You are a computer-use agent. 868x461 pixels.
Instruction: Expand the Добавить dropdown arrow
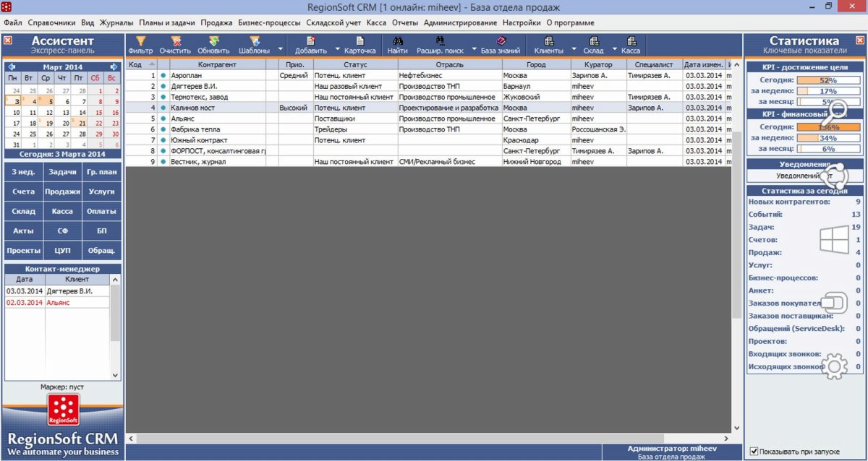coord(337,50)
